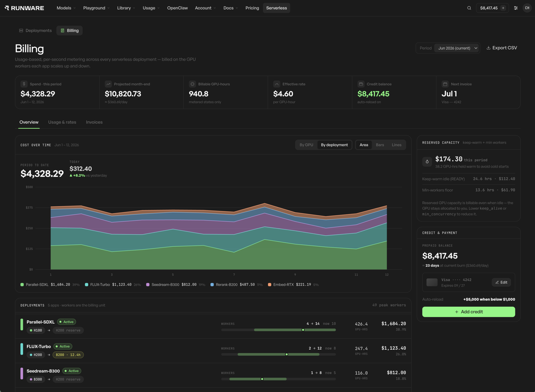Click the download icon of Export CSV
This screenshot has width=535, height=392.
click(x=488, y=48)
